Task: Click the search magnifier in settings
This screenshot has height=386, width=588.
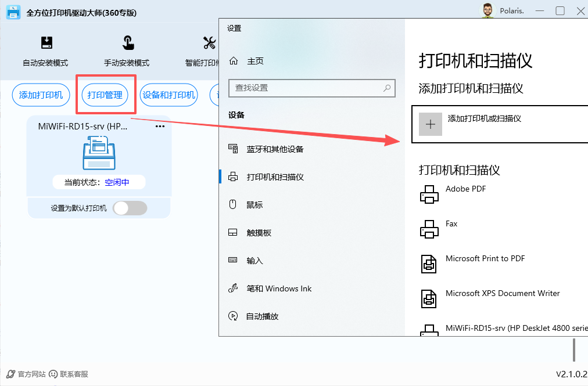Action: coord(388,88)
